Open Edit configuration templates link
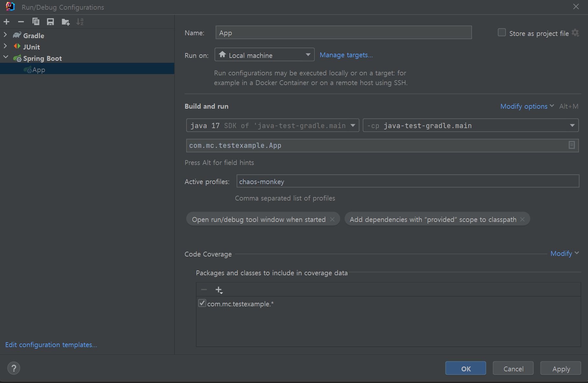The image size is (588, 383). (51, 345)
